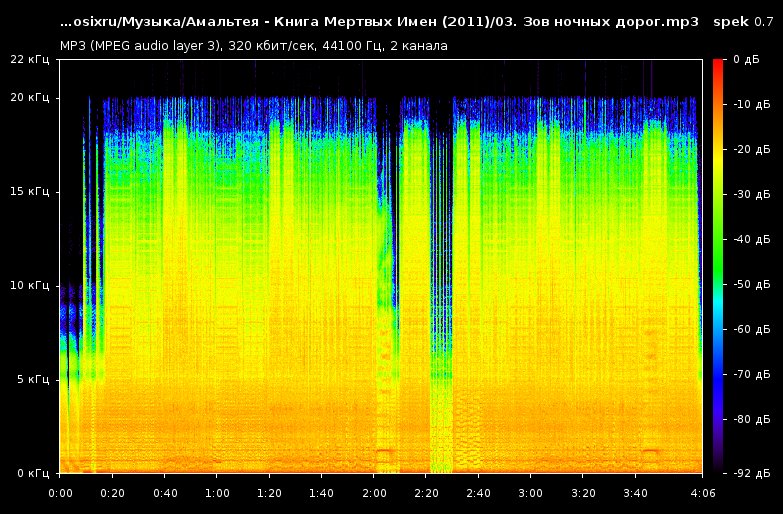Screen dimensions: 783x514
Task: Click the '1:20' time axis label
Action: [x=269, y=494]
